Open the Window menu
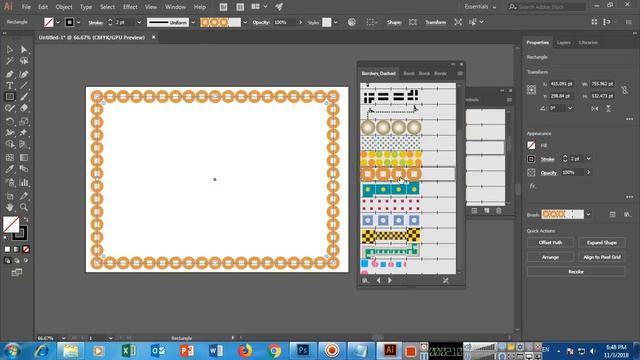The width and height of the screenshot is (640, 360). point(176,7)
